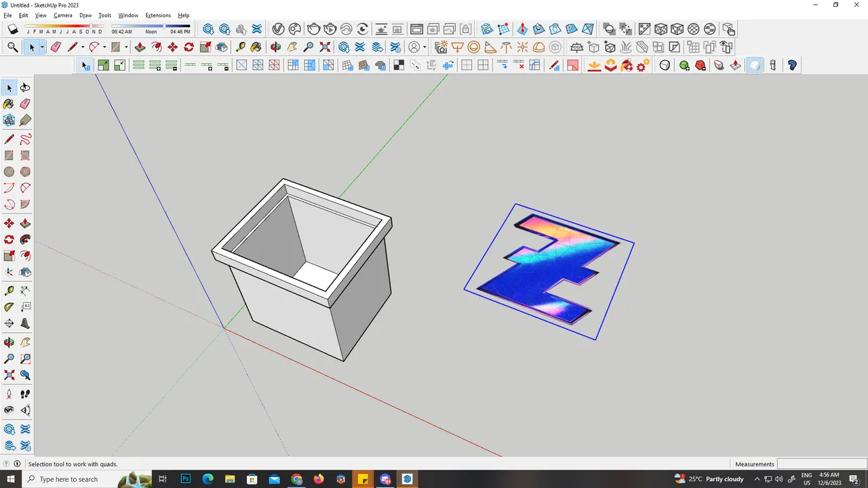868x488 pixels.
Task: Select the Polygon tool
Action: 25,172
